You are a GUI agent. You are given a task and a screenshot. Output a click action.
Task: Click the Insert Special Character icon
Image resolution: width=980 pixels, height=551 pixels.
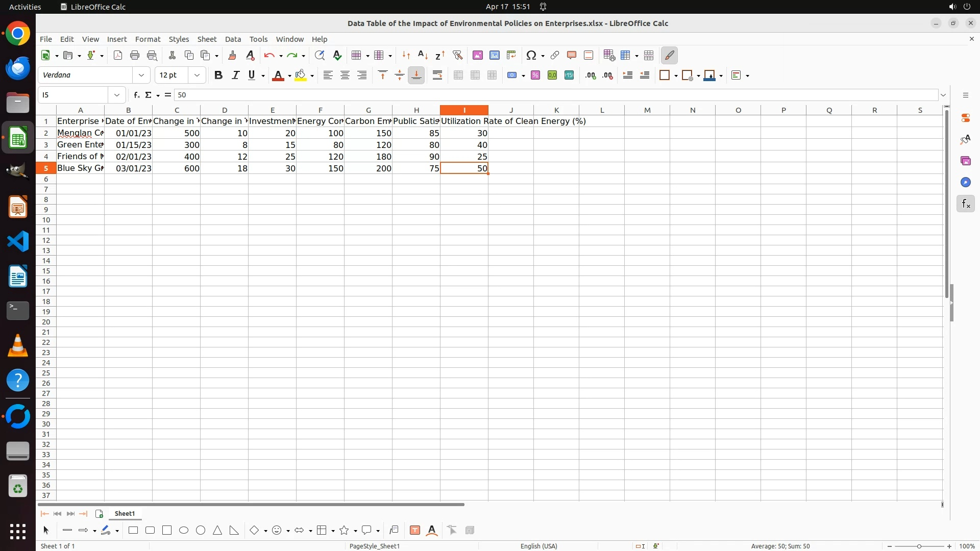[x=531, y=55]
